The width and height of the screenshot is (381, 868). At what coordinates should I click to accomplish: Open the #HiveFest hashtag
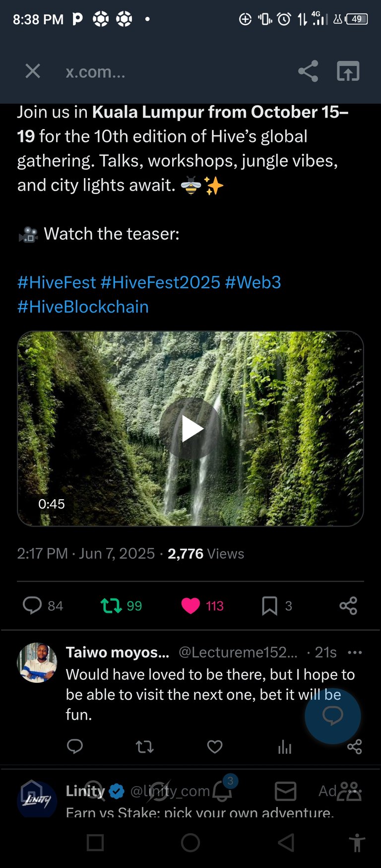pos(57,282)
